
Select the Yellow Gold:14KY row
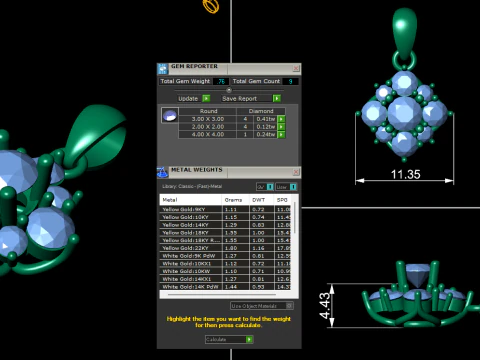pyautogui.click(x=225, y=225)
